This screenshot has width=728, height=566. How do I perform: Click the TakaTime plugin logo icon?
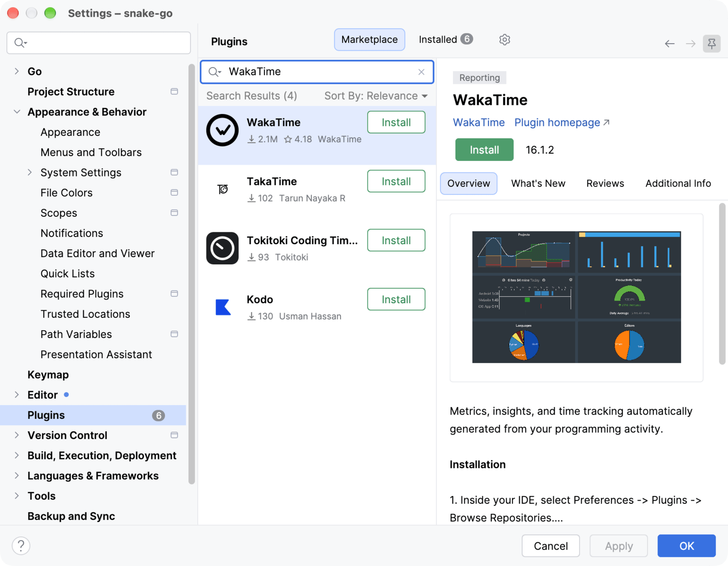tap(222, 189)
